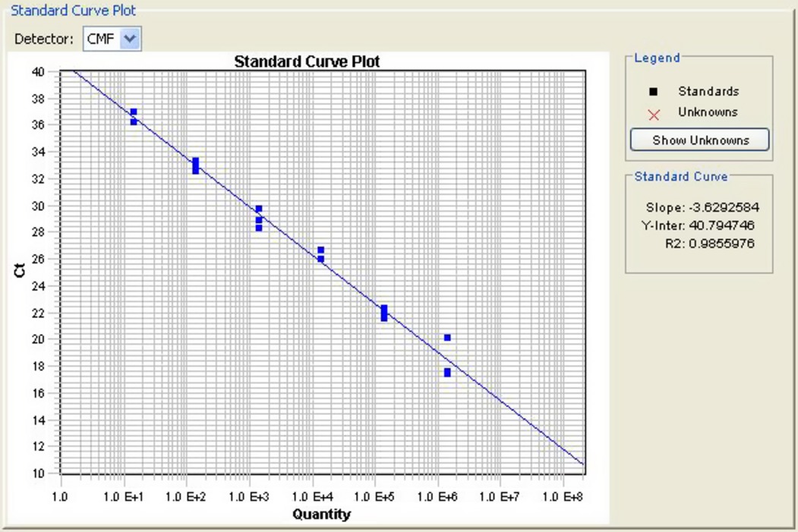Click the Standards legend label
798x532 pixels.
(708, 92)
